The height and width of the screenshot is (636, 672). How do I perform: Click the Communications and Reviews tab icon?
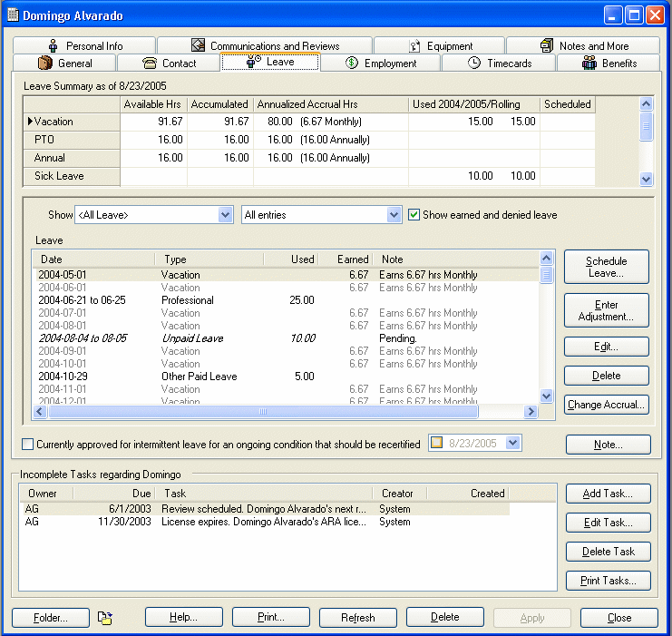coord(198,46)
